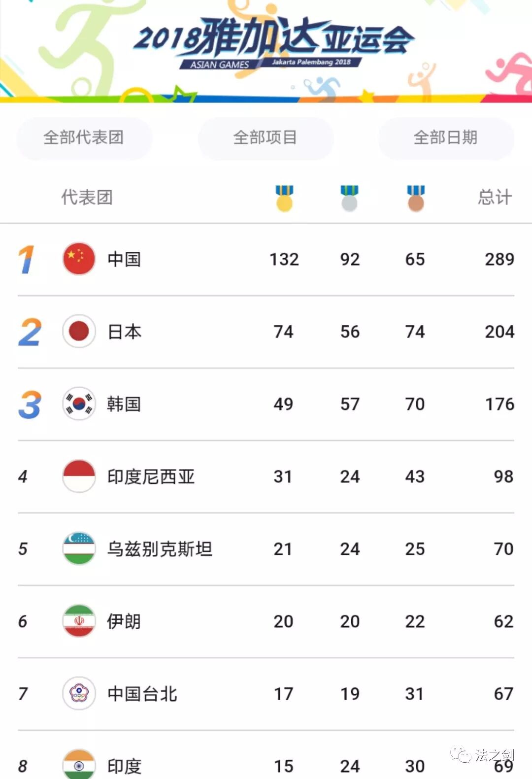Click the silver medal column icon
The width and height of the screenshot is (532, 779).
pos(349,198)
